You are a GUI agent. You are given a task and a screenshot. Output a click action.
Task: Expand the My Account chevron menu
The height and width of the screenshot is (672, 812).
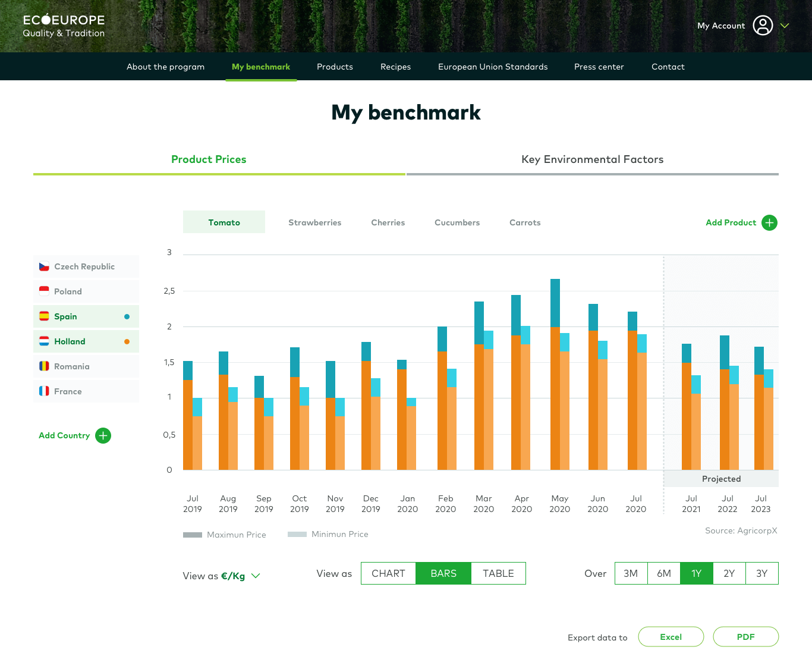click(785, 26)
